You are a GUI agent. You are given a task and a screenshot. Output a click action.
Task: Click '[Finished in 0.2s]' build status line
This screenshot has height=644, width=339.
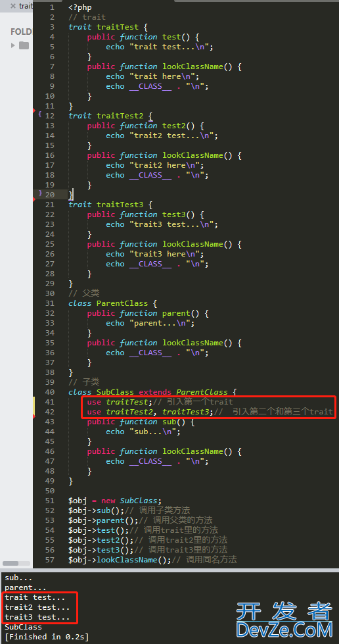(47, 637)
